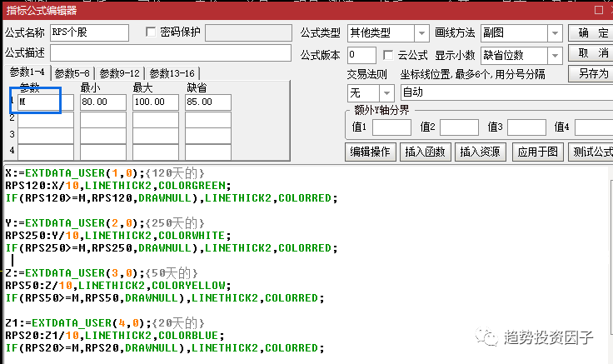Enable the 密码保护 checkbox

point(151,32)
